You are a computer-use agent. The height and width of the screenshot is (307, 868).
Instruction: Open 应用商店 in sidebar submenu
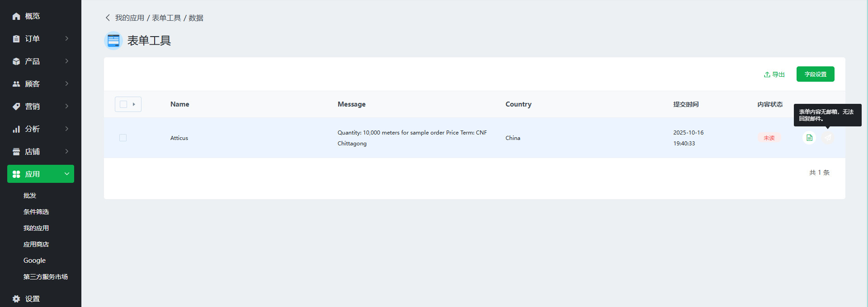[x=36, y=244]
